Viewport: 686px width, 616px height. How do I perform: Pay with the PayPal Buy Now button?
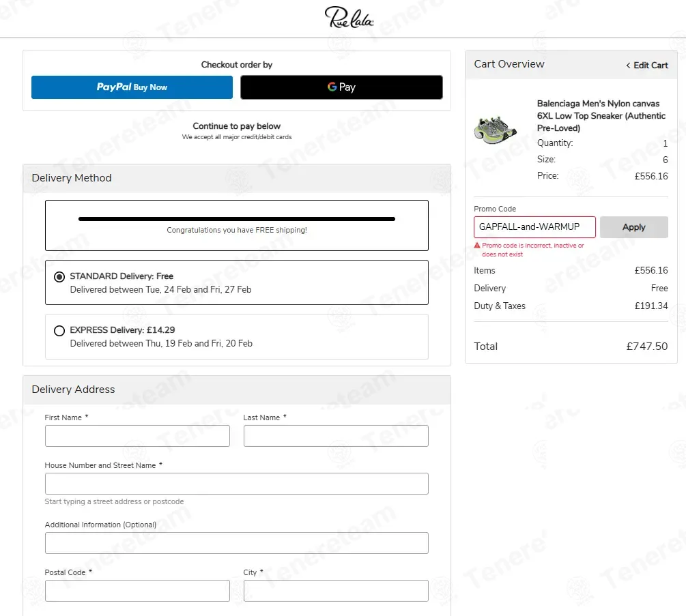point(132,87)
